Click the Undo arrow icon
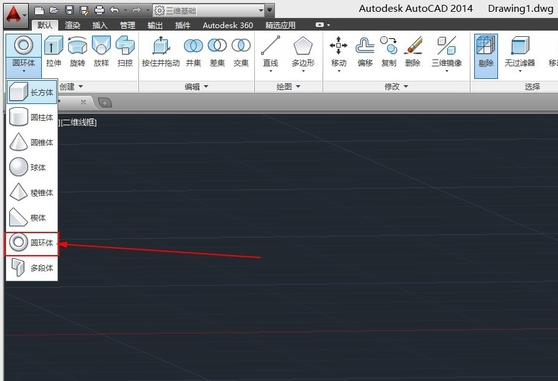558x381 pixels. click(x=115, y=11)
